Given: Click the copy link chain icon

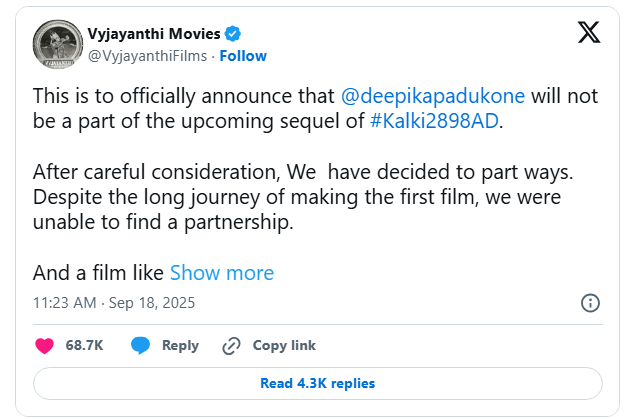Looking at the screenshot, I should pyautogui.click(x=231, y=346).
